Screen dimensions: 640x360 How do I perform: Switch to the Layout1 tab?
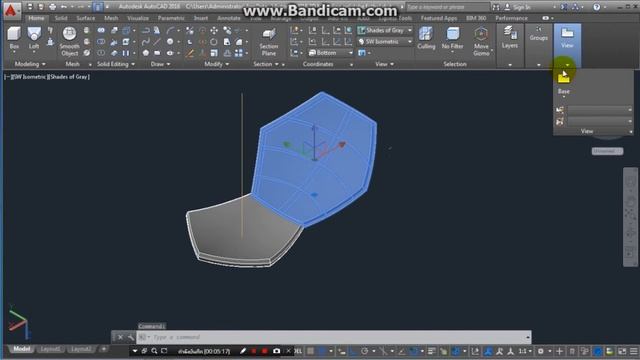tap(50, 349)
